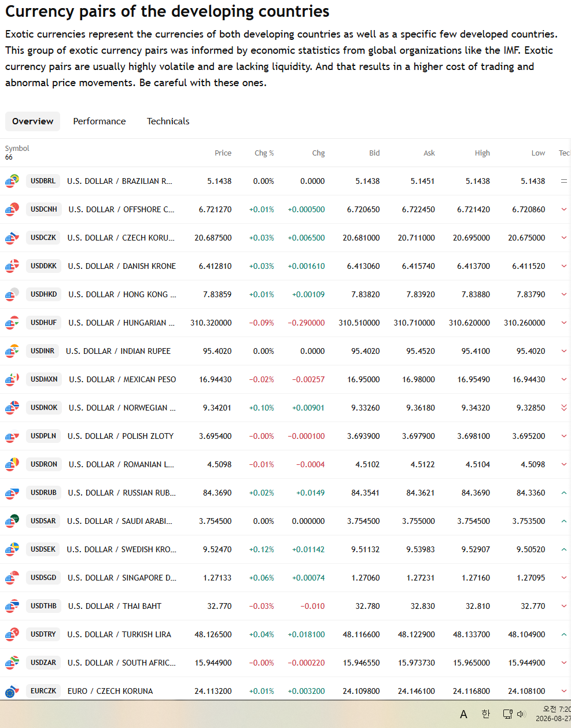
Task: Open the USDHUF ticker badge
Action: [x=44, y=323]
